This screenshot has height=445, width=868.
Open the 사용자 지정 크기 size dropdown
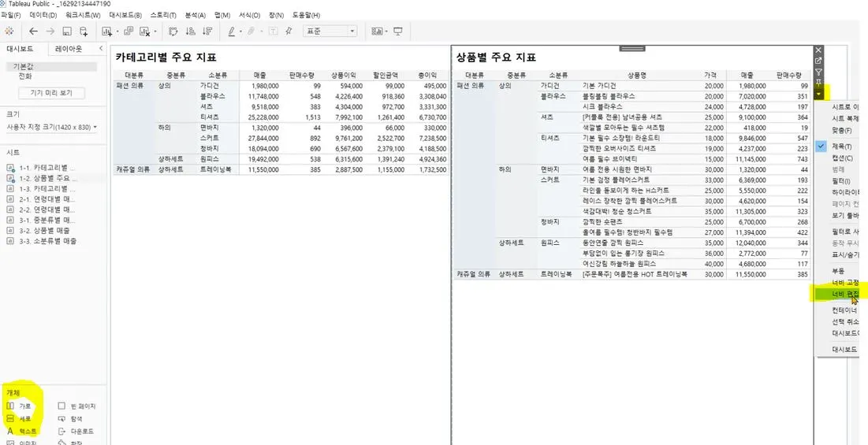(x=51, y=127)
